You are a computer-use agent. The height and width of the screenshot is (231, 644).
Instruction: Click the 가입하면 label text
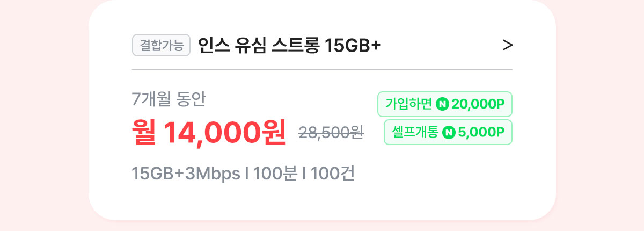(409, 104)
